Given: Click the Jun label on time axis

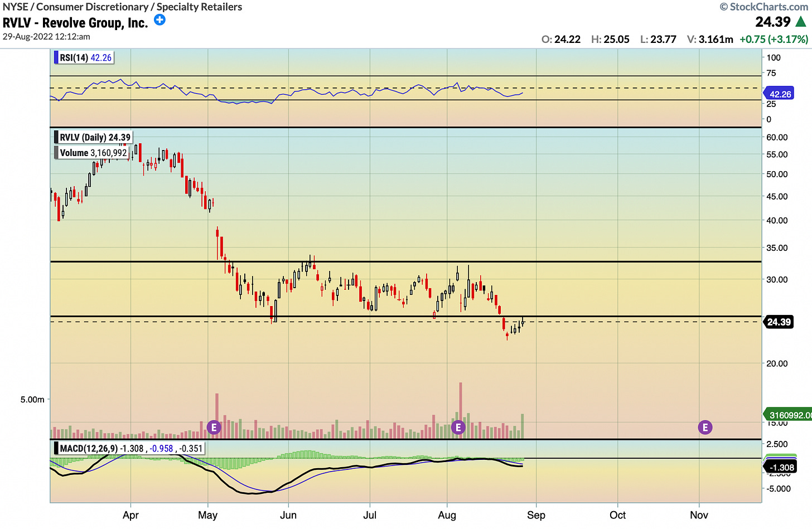Looking at the screenshot, I should click(288, 515).
